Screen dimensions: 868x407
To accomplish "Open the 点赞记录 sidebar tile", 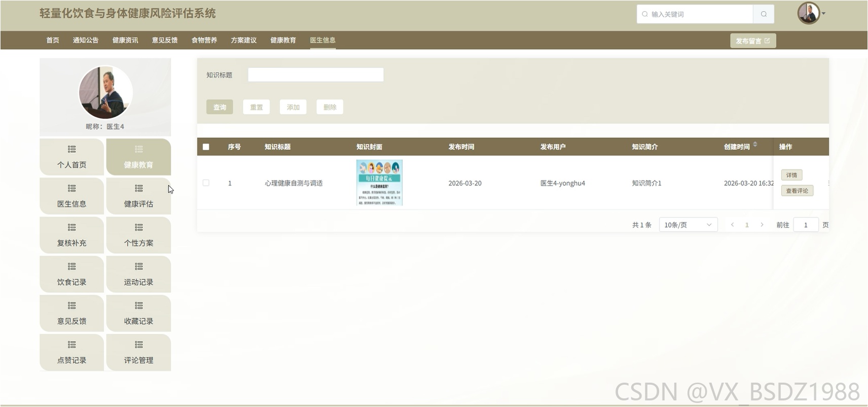I will [x=71, y=353].
